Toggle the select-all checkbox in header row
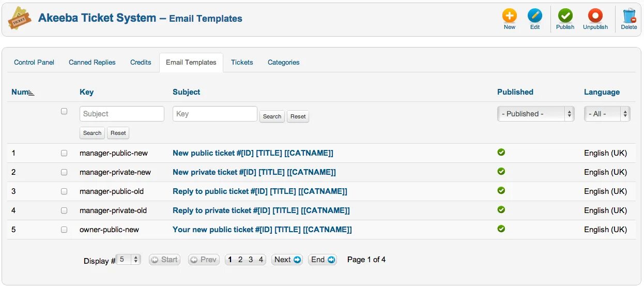The image size is (644, 287). [x=64, y=111]
